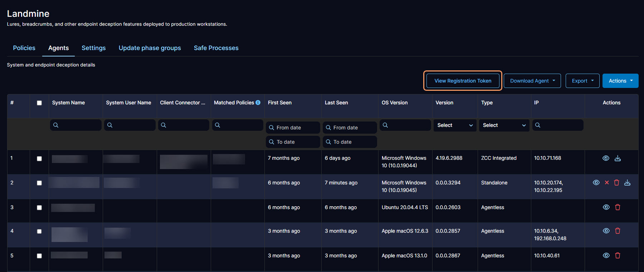Sort by Type column header
Viewport: 644px width, 272px height.
(x=487, y=103)
